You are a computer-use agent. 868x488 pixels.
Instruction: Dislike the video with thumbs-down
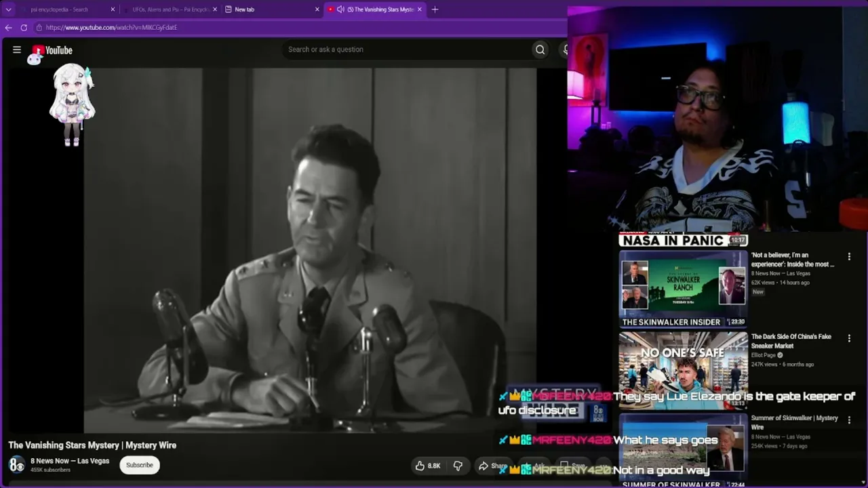pos(458,466)
